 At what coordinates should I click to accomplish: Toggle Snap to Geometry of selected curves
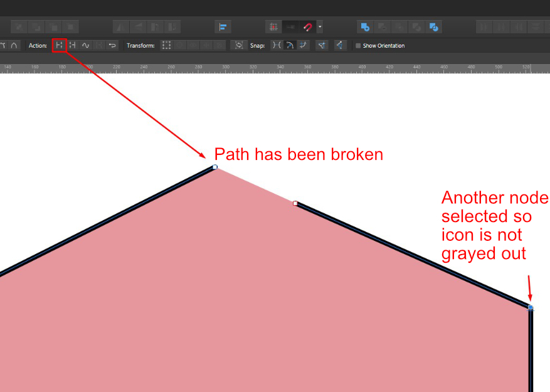pyautogui.click(x=290, y=45)
